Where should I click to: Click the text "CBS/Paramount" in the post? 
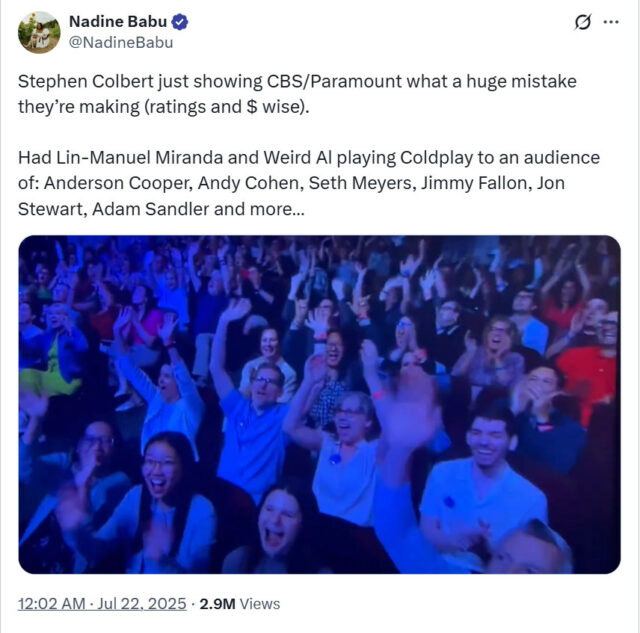tap(334, 82)
